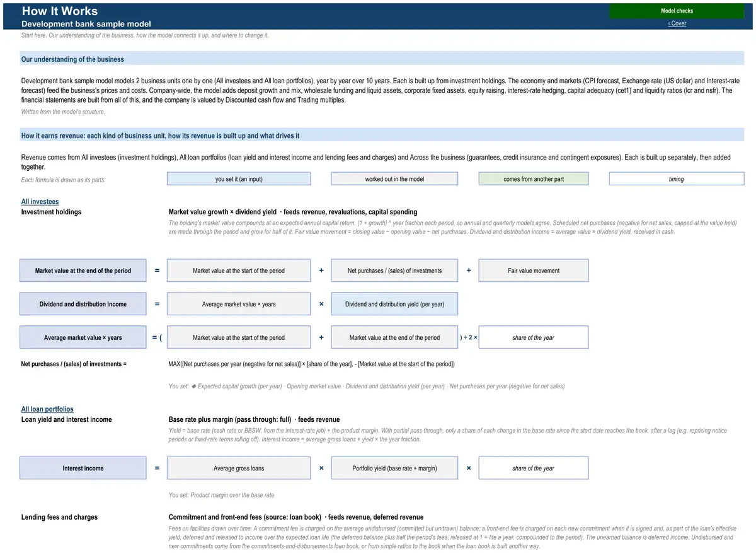Click the 'Start here. Our understanding' intro line

pyautogui.click(x=145, y=35)
